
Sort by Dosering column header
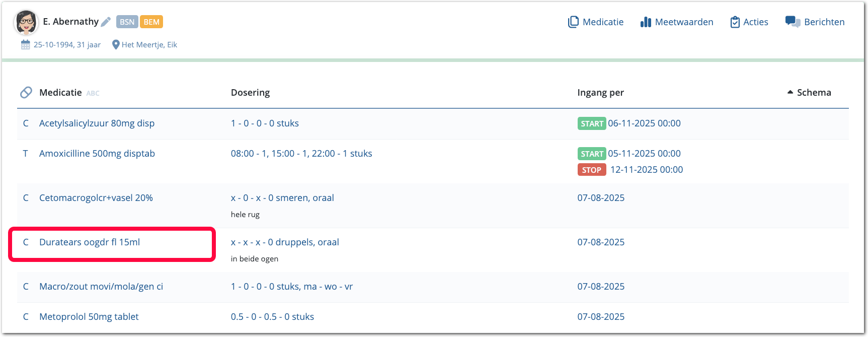click(x=250, y=93)
